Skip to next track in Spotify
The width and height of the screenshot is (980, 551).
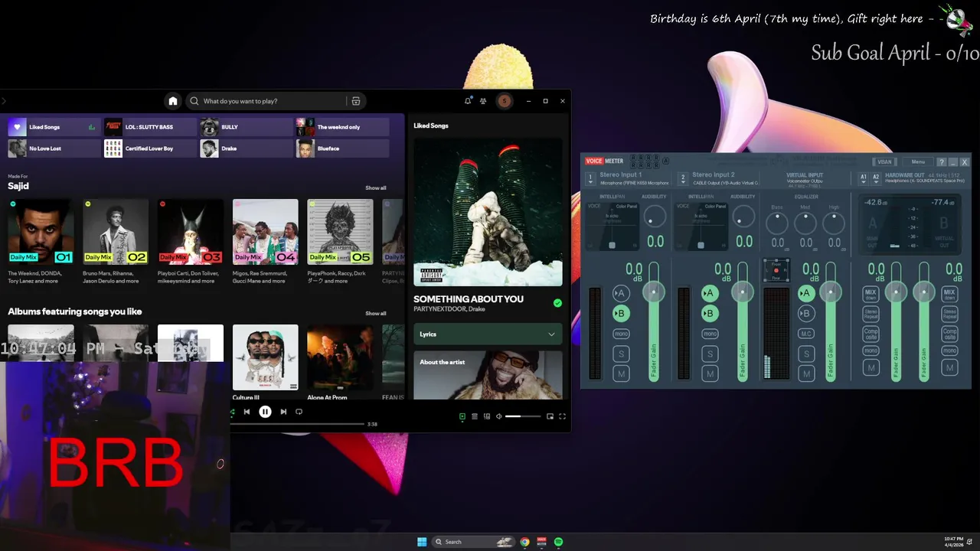coord(283,412)
